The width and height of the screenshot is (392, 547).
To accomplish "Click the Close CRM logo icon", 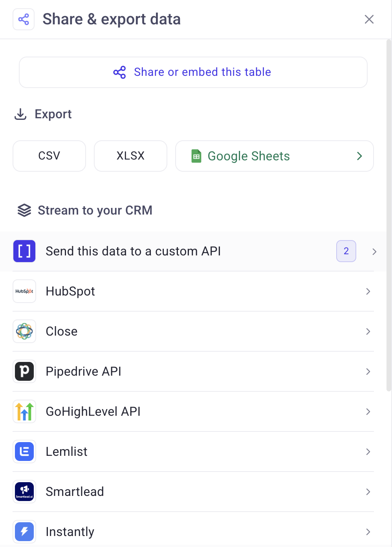I will point(24,331).
